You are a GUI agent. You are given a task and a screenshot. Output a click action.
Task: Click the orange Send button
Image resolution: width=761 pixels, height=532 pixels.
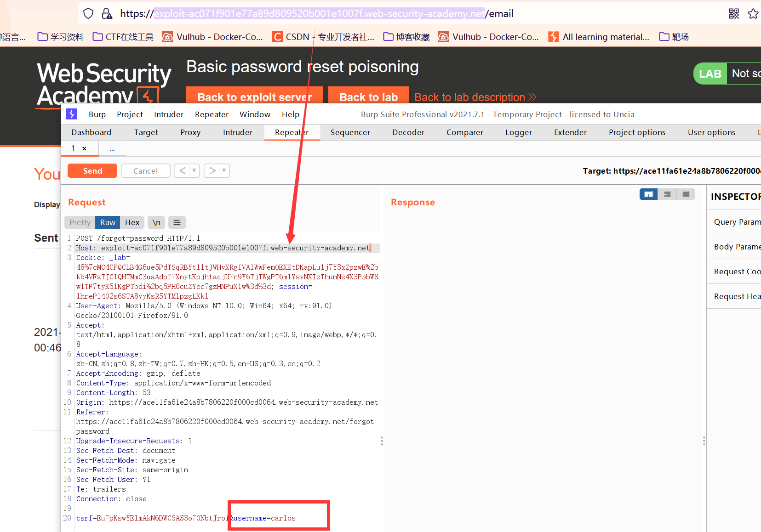pyautogui.click(x=92, y=170)
